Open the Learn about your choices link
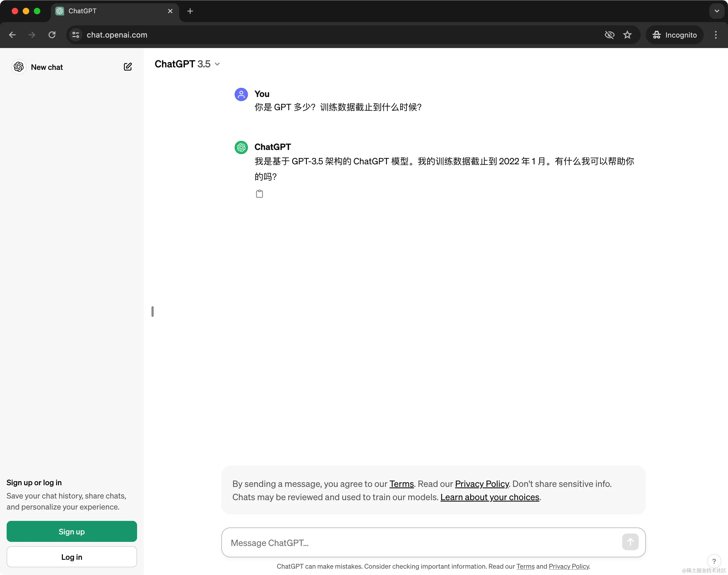The image size is (728, 575). [x=489, y=497]
